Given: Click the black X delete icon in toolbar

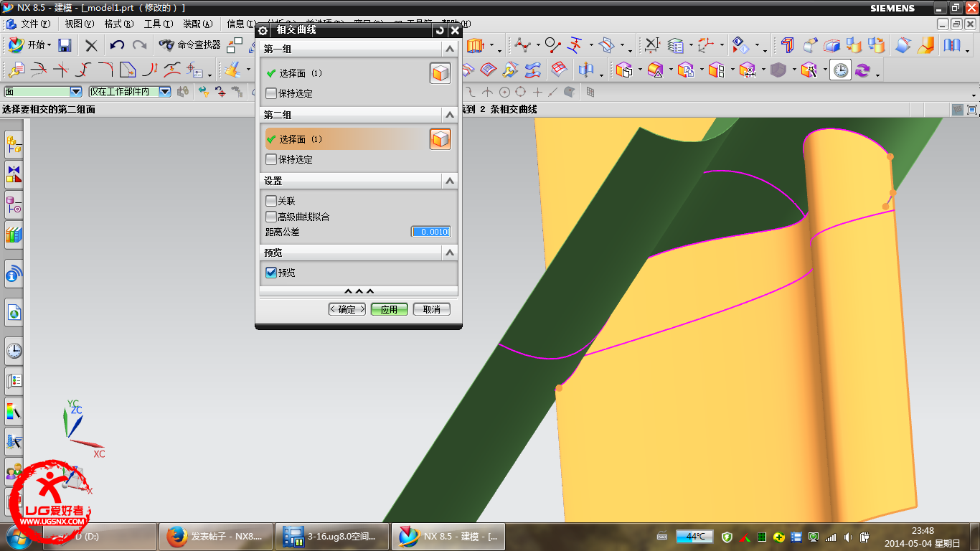Looking at the screenshot, I should tap(91, 45).
